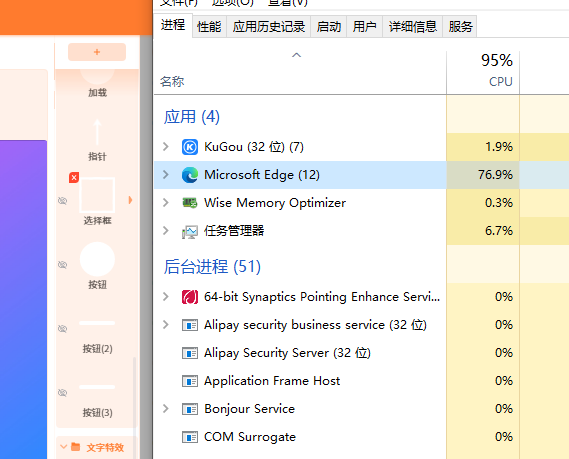Select the round 按钮 thumbnail

[97, 259]
